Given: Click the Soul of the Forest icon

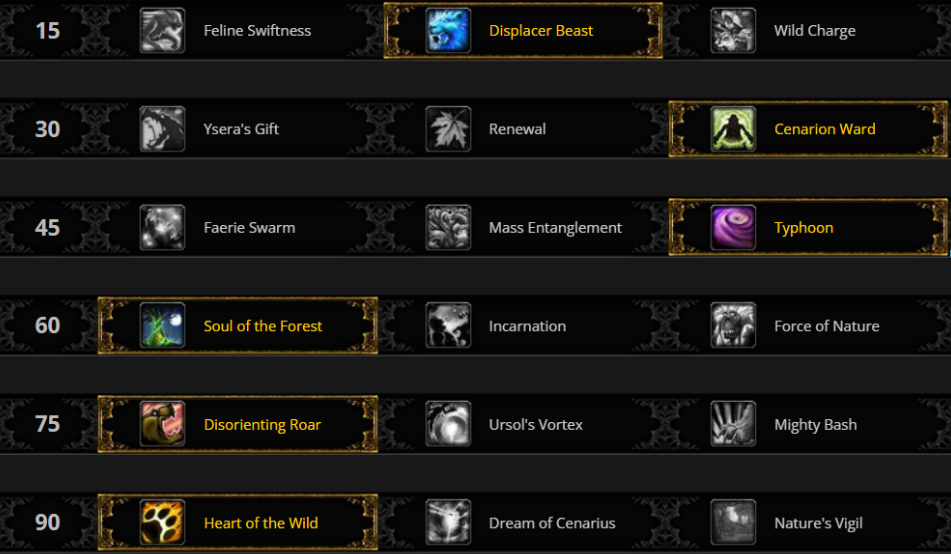Looking at the screenshot, I should [x=162, y=325].
